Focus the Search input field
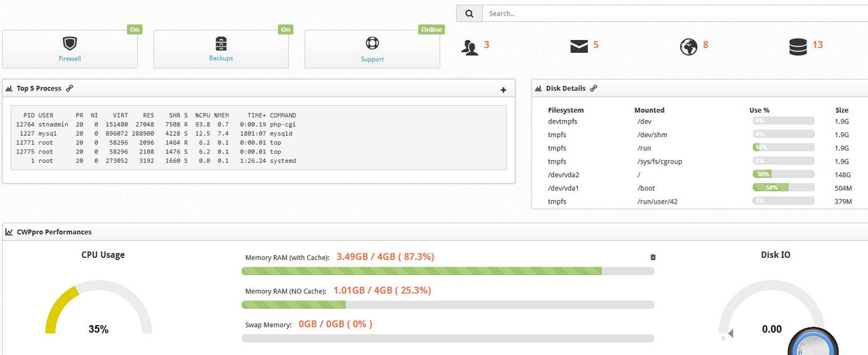 point(675,14)
